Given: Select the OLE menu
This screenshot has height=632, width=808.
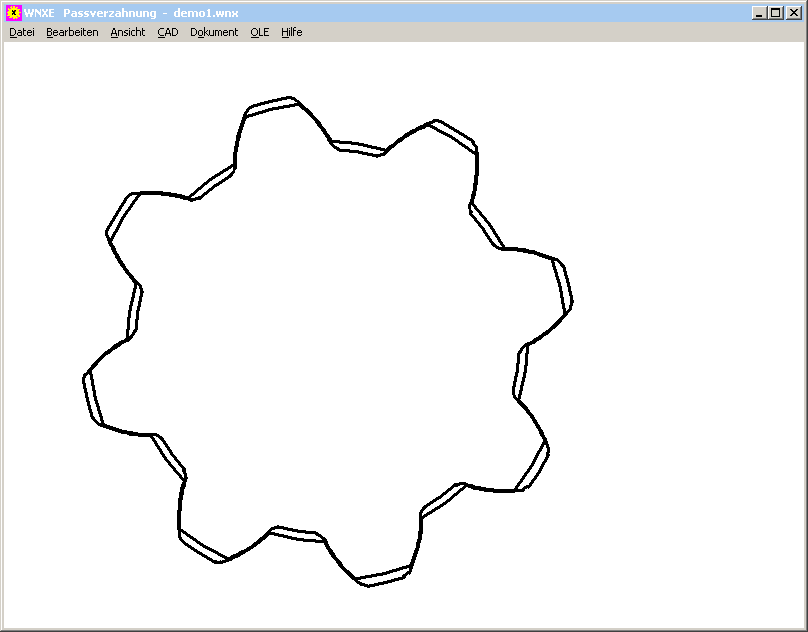Looking at the screenshot, I should [260, 32].
